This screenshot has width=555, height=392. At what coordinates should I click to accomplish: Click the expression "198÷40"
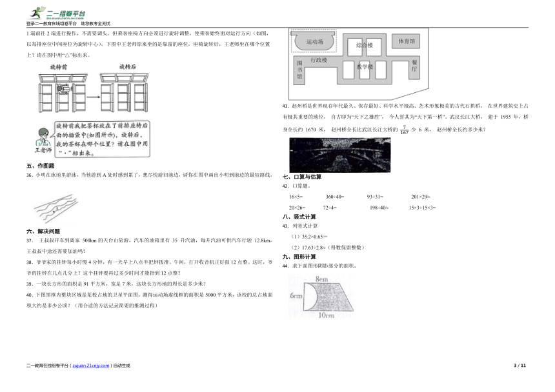point(378,208)
